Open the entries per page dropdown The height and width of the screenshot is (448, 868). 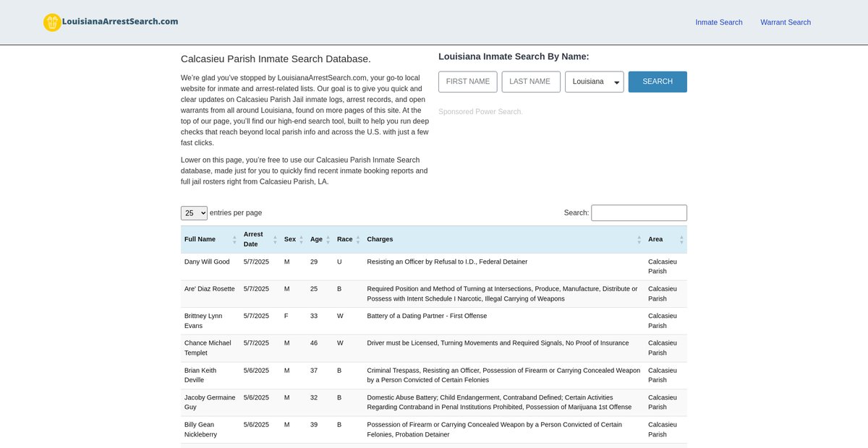tap(194, 213)
